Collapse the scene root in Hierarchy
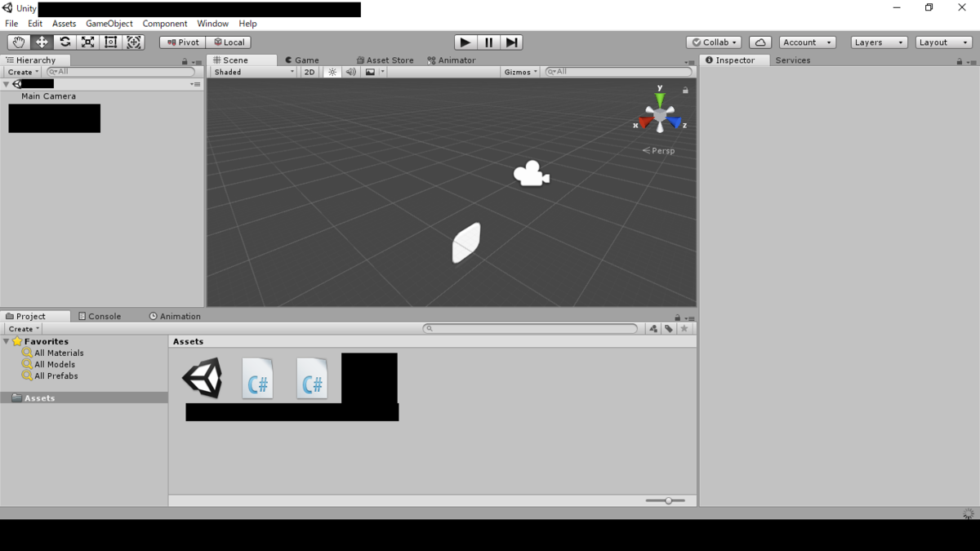 [x=7, y=84]
